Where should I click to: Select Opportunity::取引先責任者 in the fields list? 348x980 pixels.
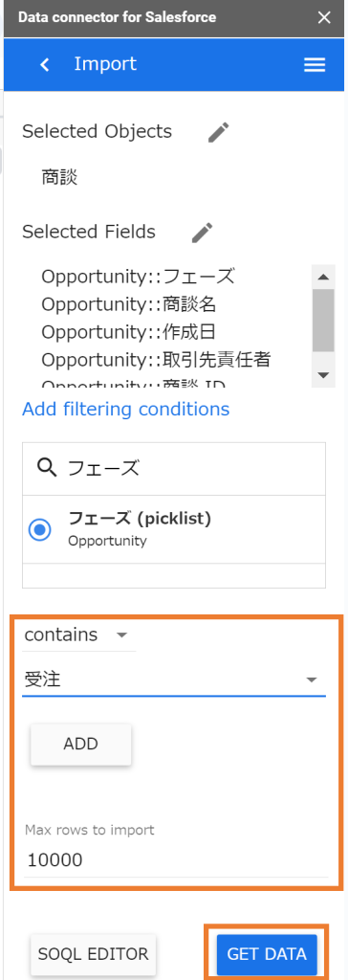pyautogui.click(x=156, y=360)
